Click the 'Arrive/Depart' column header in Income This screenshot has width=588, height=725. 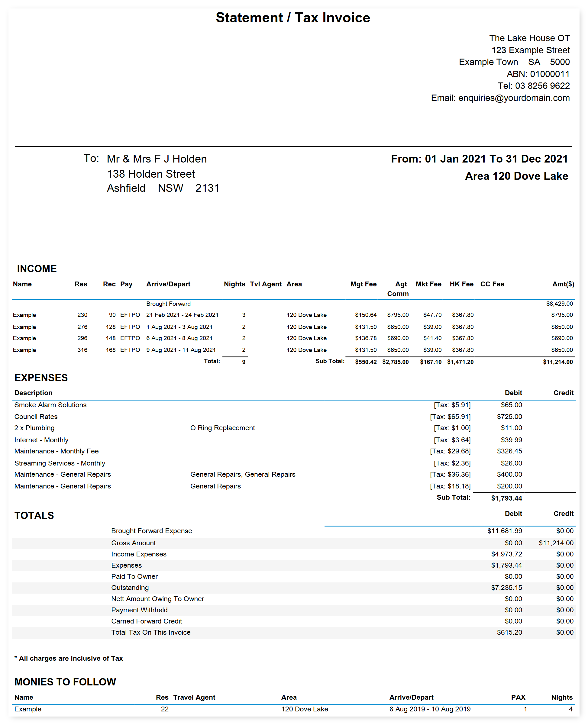(x=168, y=284)
